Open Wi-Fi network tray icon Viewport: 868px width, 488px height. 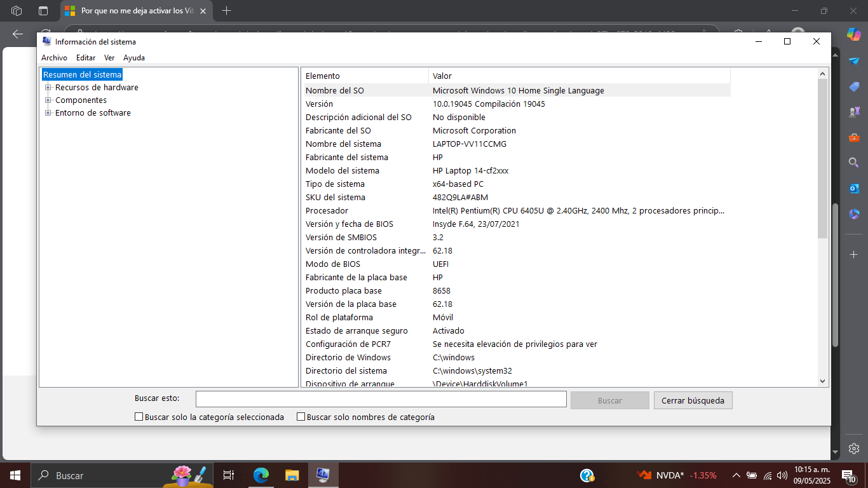[768, 475]
